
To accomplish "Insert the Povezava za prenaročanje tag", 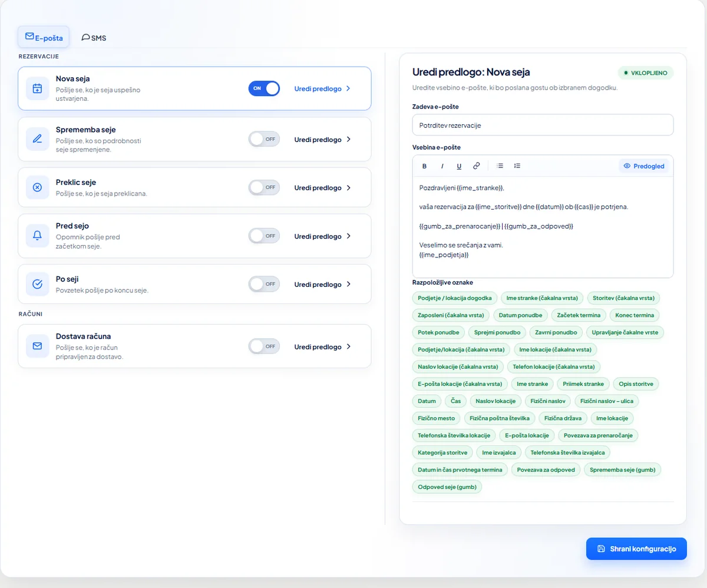I will [598, 435].
